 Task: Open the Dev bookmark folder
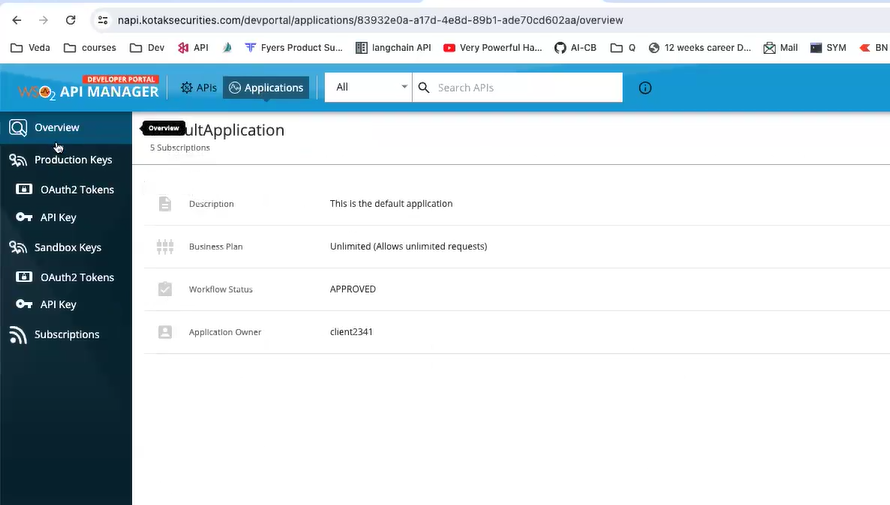[147, 48]
